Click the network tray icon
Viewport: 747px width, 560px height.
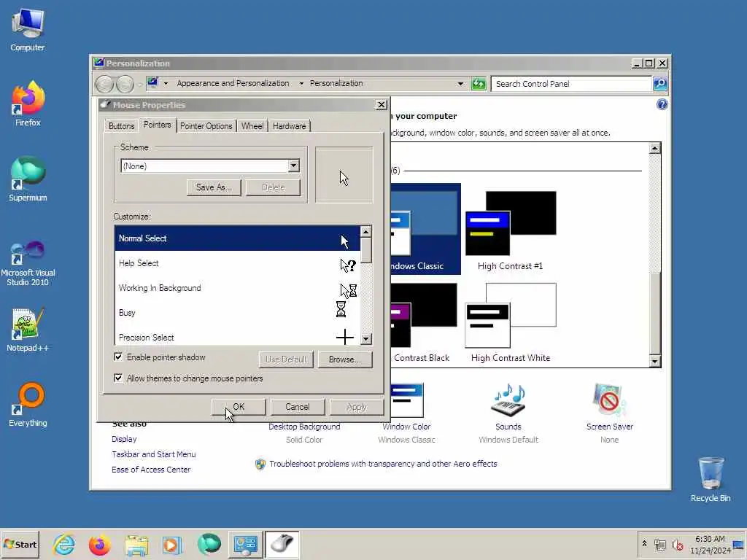point(659,544)
